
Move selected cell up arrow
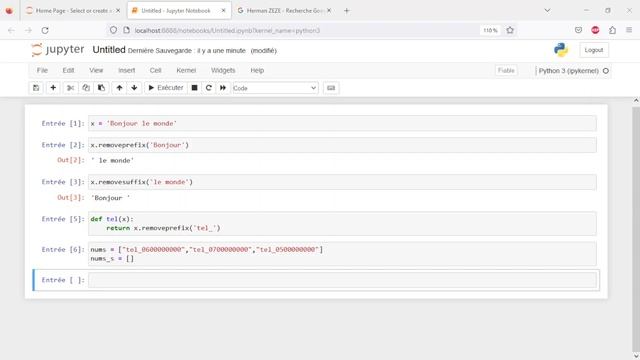coord(119,88)
